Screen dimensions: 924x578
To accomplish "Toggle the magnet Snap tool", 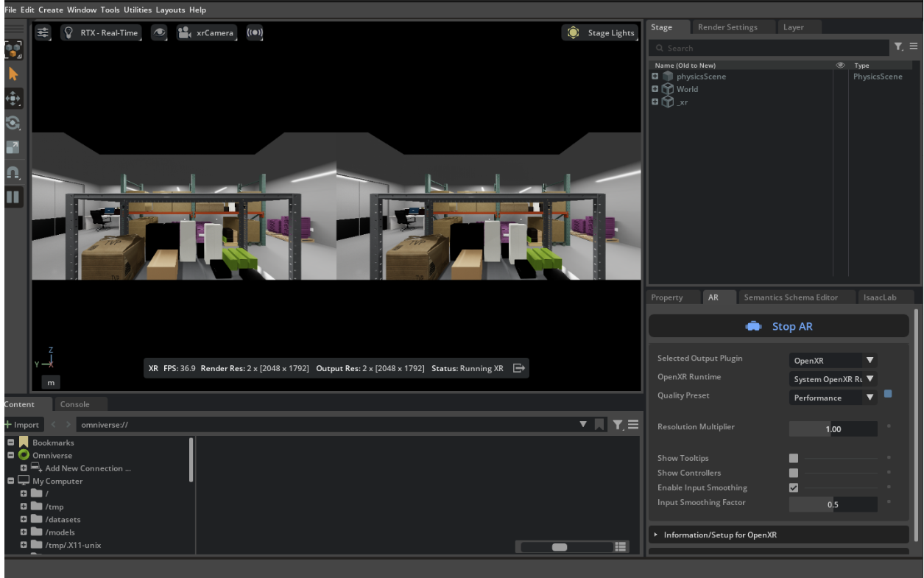I will pyautogui.click(x=14, y=172).
